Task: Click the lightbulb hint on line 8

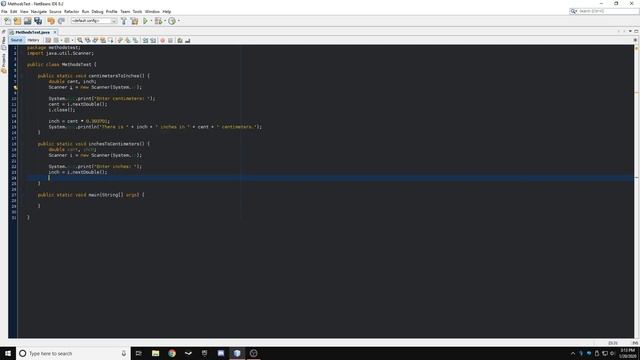Action: [x=16, y=87]
